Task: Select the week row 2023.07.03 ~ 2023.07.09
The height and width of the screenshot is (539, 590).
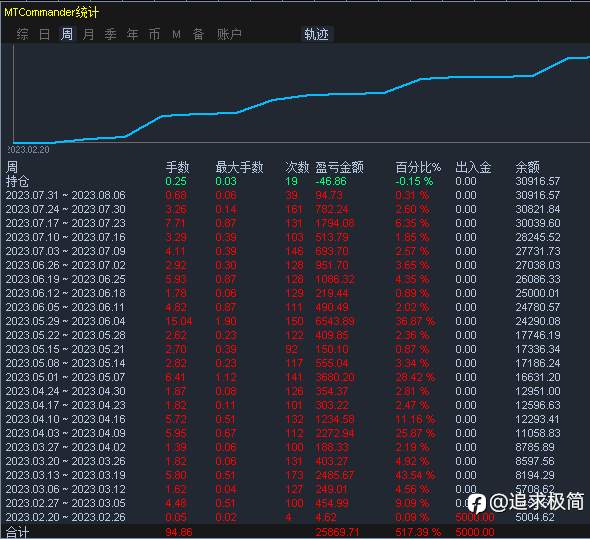Action: point(283,251)
